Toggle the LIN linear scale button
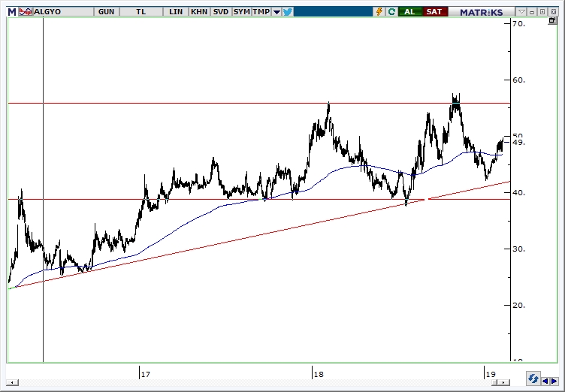Screen dimensions: 565x392 tap(176, 12)
